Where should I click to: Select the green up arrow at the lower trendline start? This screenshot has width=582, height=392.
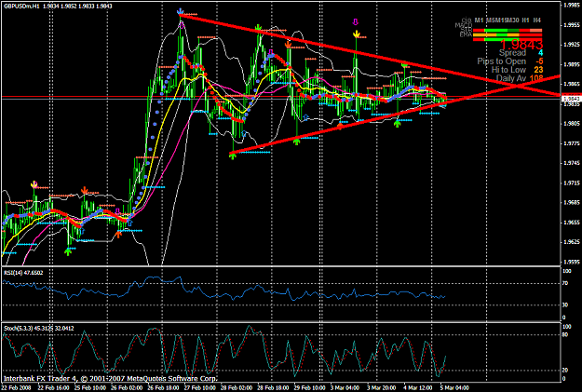[233, 156]
